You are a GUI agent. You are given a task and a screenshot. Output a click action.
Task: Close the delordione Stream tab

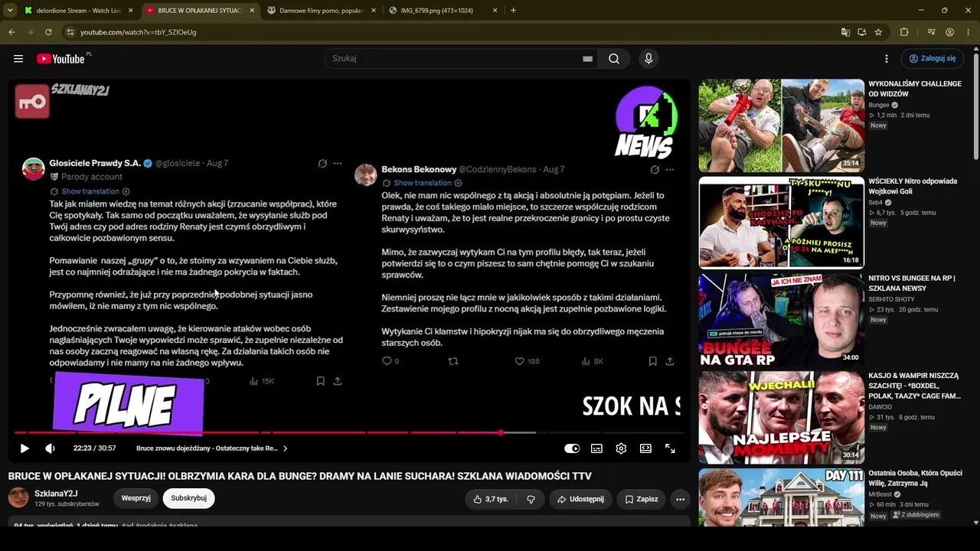[x=130, y=11]
